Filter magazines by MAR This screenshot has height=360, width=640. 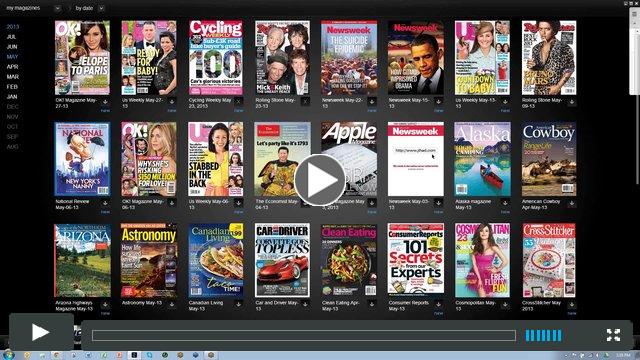point(13,77)
